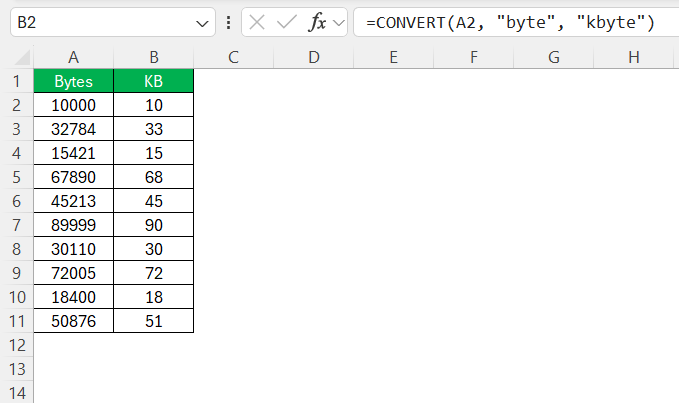Select column H header
The width and height of the screenshot is (679, 403).
pos(634,57)
